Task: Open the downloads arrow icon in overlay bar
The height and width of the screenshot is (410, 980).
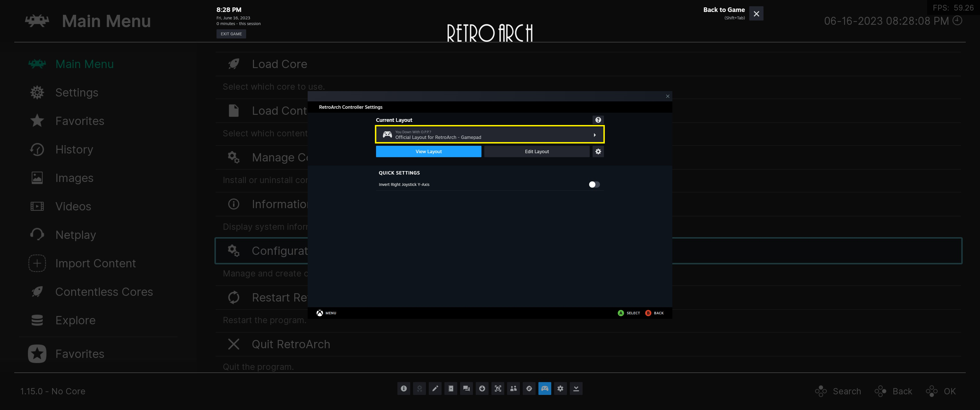Action: (x=482, y=388)
